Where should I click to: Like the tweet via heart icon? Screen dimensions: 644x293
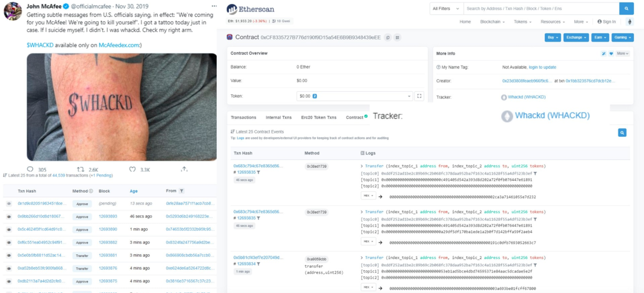pyautogui.click(x=132, y=169)
